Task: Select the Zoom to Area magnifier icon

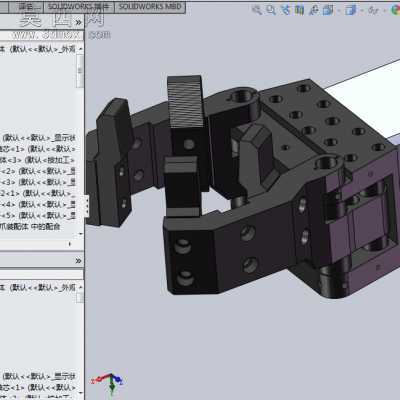Action: pyautogui.click(x=271, y=10)
